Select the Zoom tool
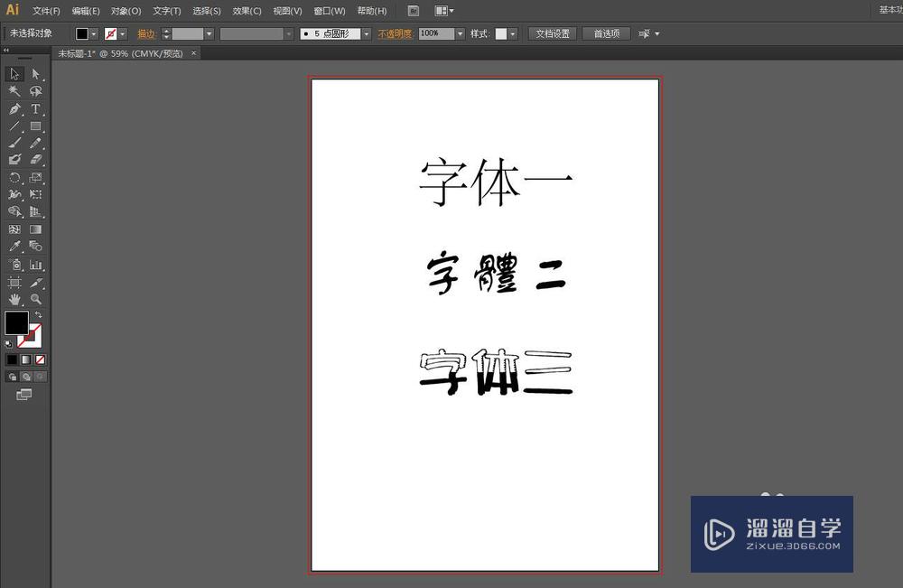 36,298
